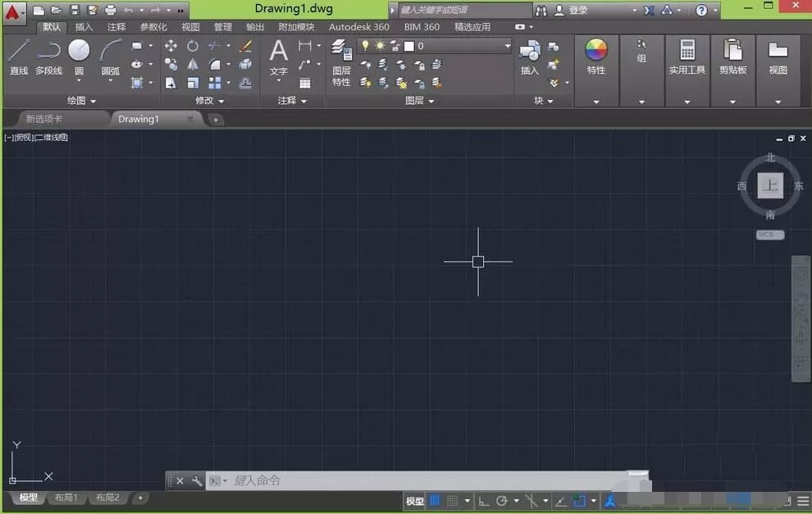Pick the hatch tool icon
The width and height of the screenshot is (812, 514).
[137, 83]
